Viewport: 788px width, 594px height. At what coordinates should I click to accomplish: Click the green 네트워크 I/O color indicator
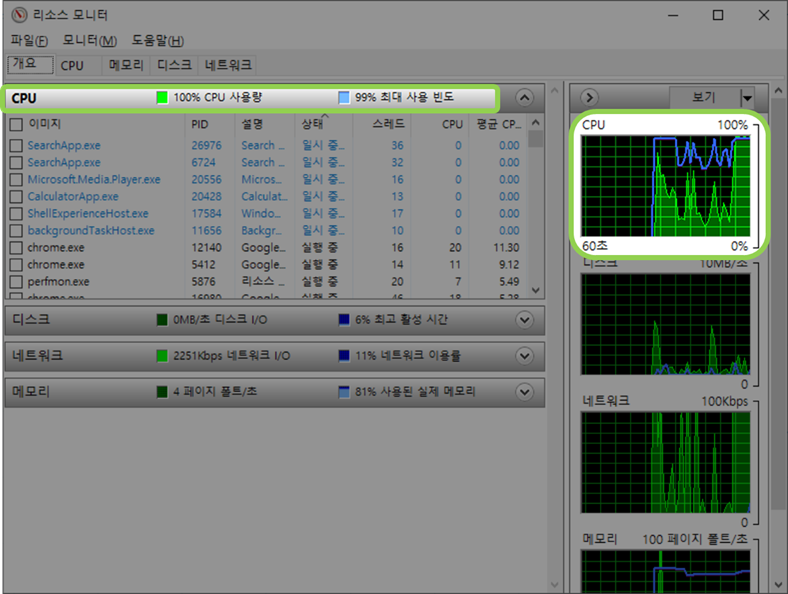click(x=162, y=356)
